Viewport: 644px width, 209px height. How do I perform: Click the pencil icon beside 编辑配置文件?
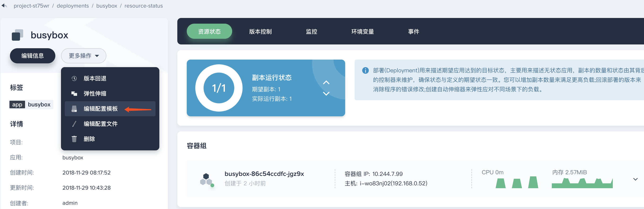tap(74, 124)
